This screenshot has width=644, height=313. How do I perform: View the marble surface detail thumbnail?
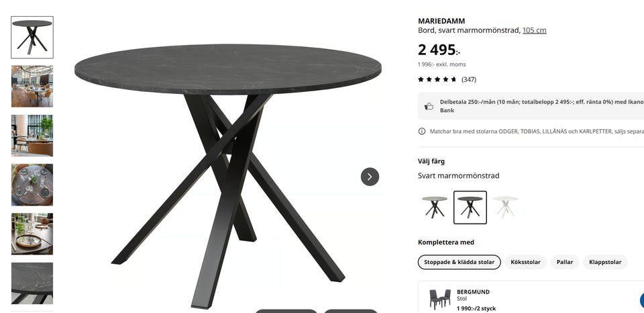click(x=32, y=283)
